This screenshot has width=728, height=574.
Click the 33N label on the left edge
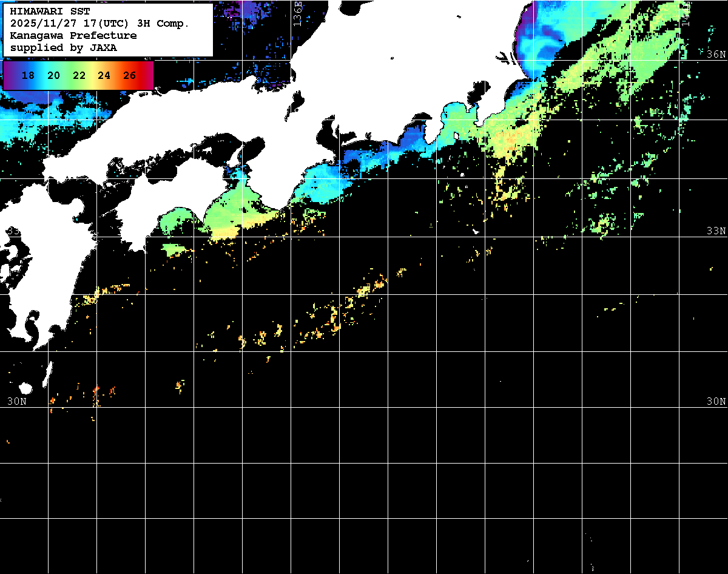click(12, 231)
